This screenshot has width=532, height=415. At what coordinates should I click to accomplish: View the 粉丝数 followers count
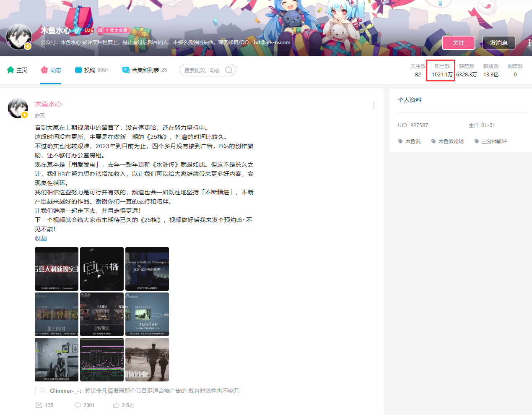442,70
